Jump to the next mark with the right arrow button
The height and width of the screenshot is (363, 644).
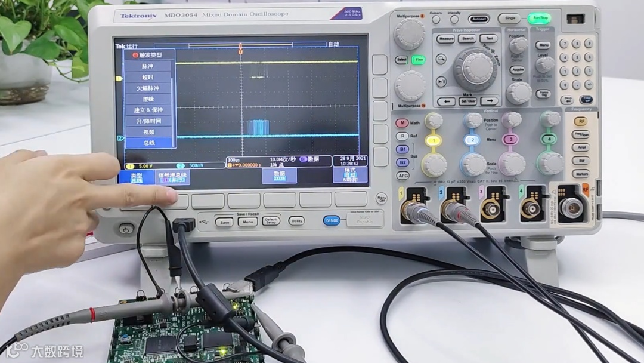(x=489, y=101)
